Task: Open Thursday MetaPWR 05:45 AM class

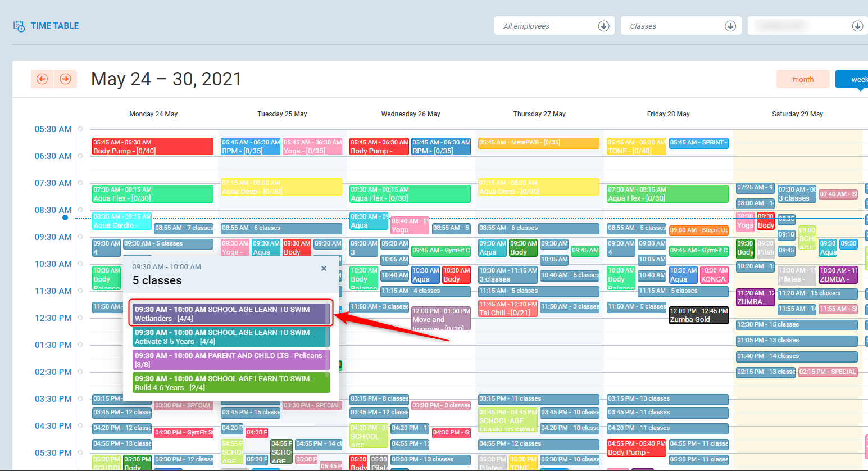Action: [x=538, y=143]
